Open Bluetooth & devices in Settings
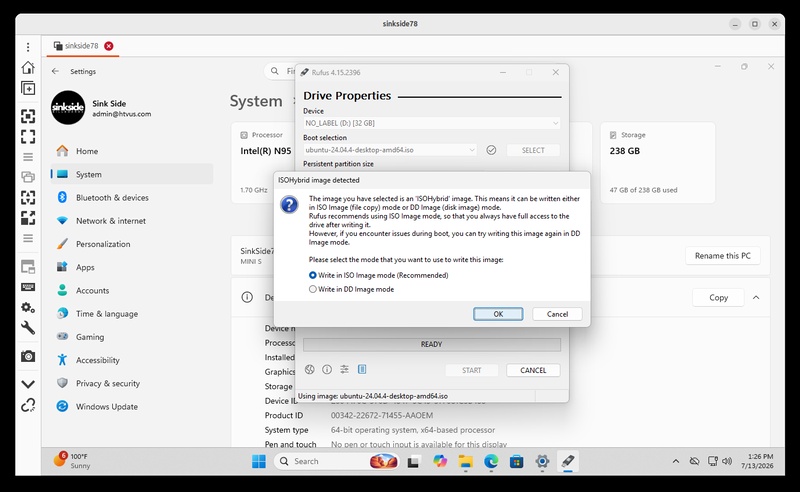800x492 pixels. coord(132,198)
